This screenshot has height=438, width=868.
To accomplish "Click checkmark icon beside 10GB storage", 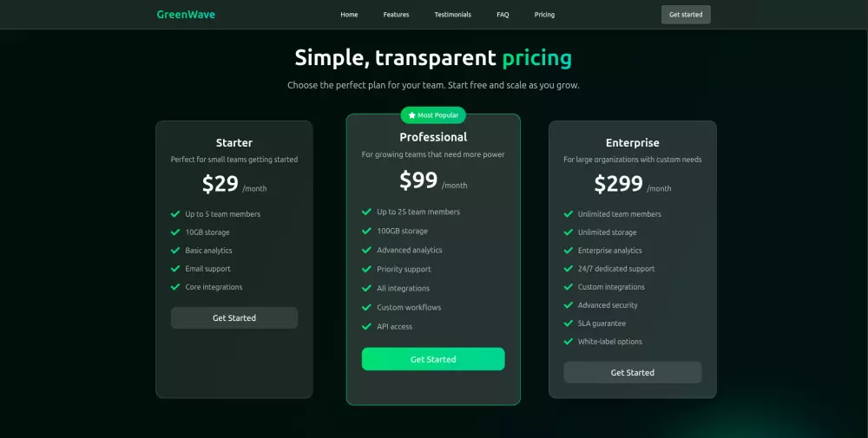I will point(176,232).
